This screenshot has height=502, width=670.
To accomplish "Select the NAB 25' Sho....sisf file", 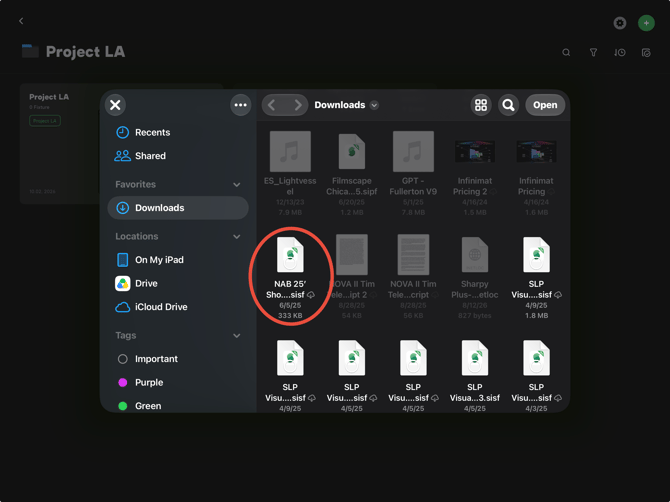I will pyautogui.click(x=290, y=277).
